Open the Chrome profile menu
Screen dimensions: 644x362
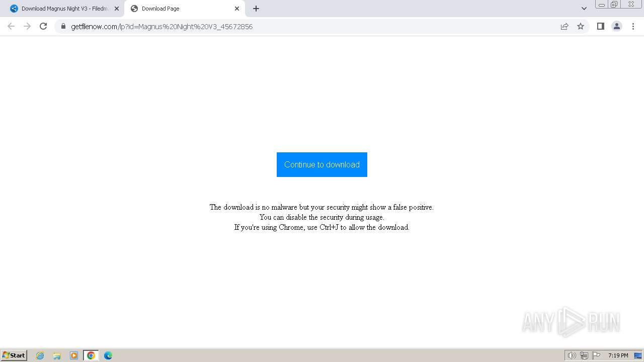617,26
